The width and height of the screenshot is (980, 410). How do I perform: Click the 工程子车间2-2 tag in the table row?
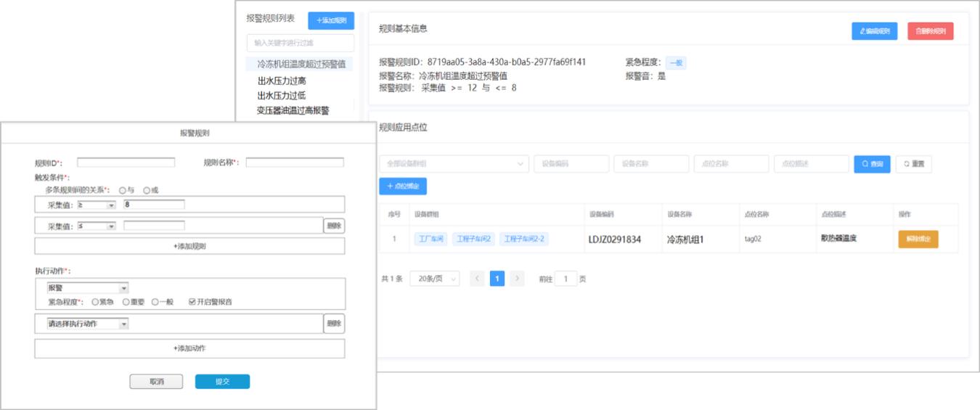526,239
